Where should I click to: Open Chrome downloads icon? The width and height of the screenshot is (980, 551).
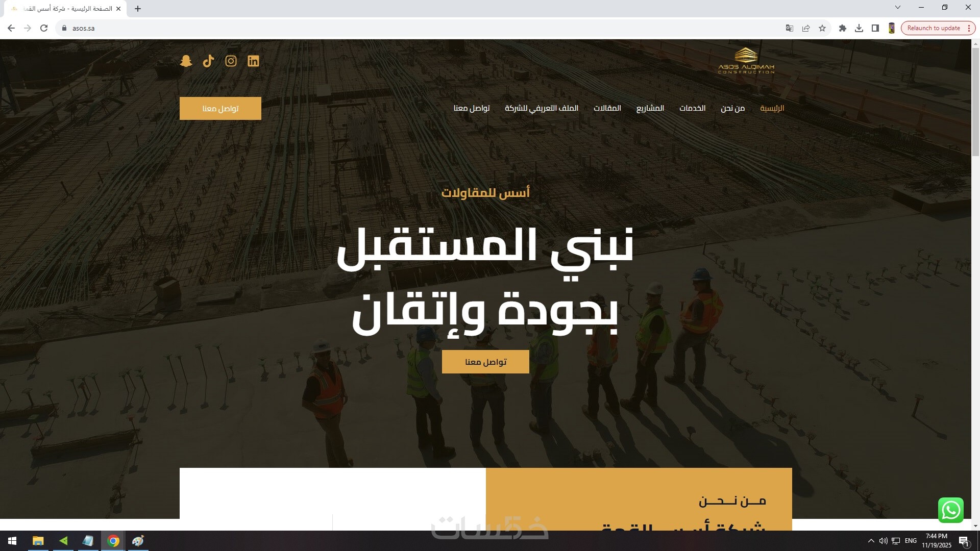point(859,28)
